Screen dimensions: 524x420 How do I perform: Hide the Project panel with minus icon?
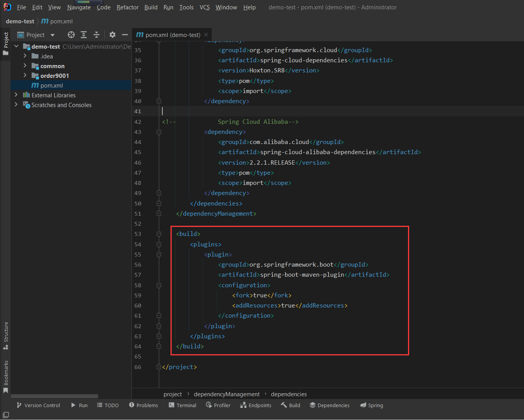point(125,35)
